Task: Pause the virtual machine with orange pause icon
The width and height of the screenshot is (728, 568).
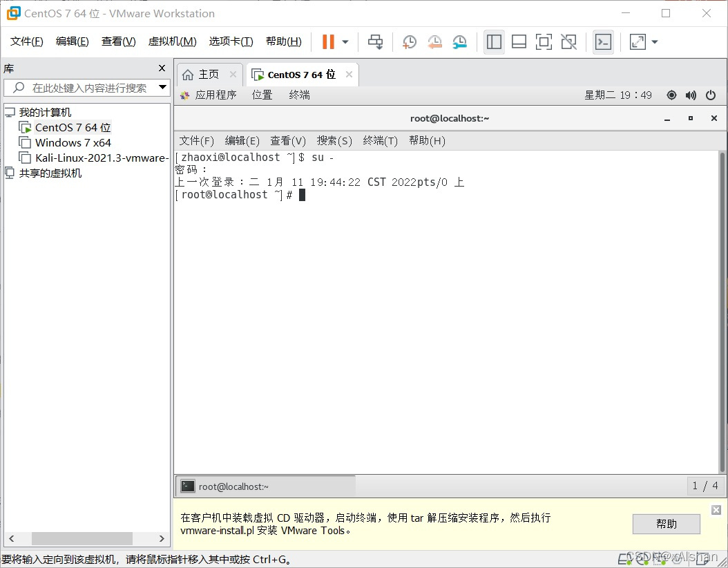Action: [x=328, y=41]
